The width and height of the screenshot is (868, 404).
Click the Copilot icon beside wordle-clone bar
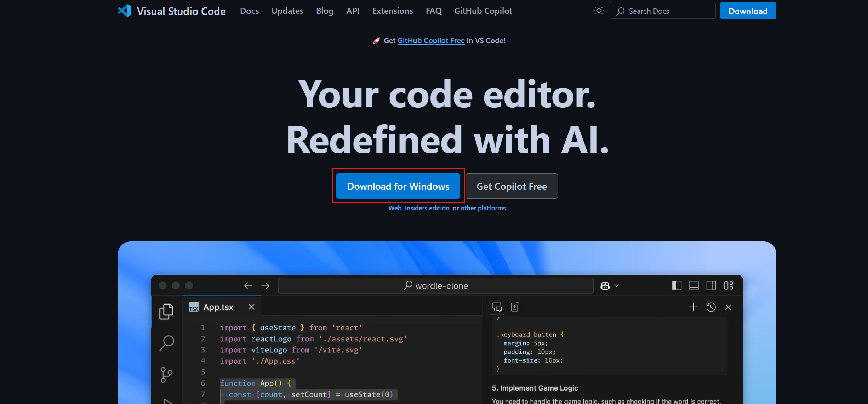point(605,286)
